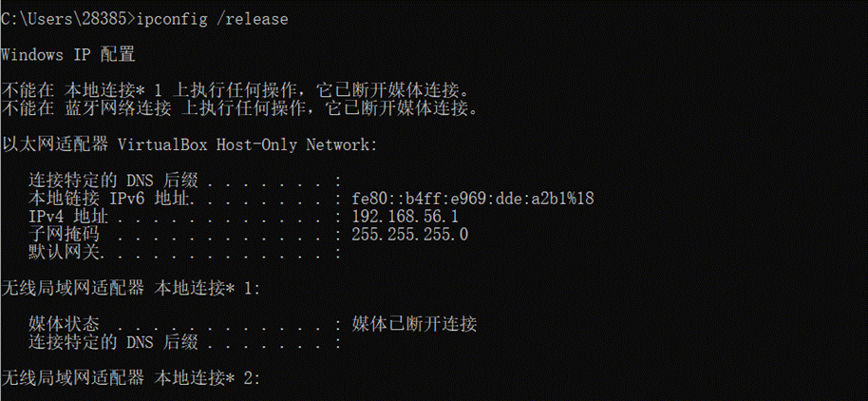Click the 无线局域网适配器 本地连接* 2 heading

point(131,378)
